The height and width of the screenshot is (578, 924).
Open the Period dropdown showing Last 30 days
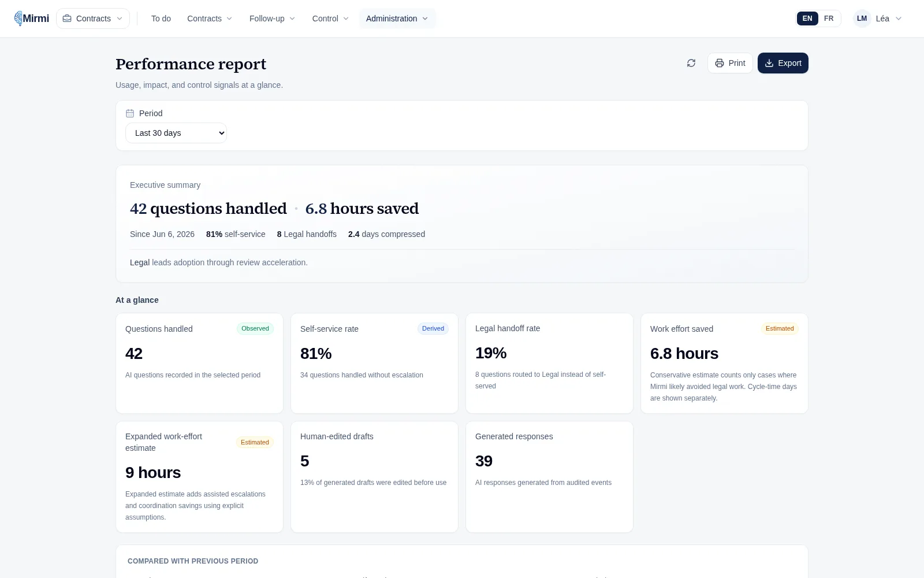[176, 133]
